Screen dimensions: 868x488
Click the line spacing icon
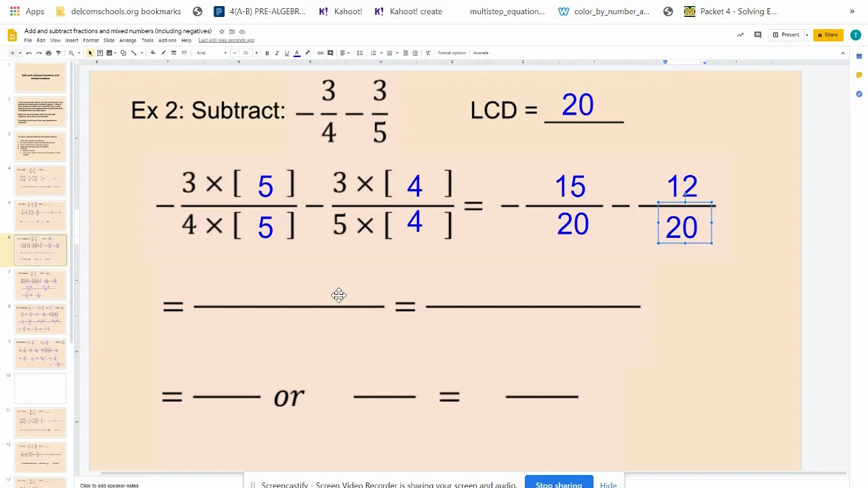coord(360,53)
